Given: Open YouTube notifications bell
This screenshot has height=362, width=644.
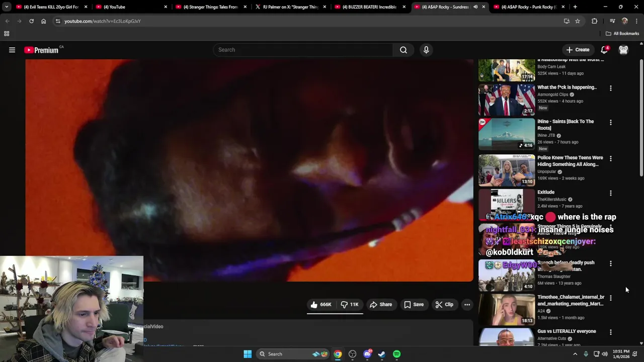Looking at the screenshot, I should (x=604, y=50).
